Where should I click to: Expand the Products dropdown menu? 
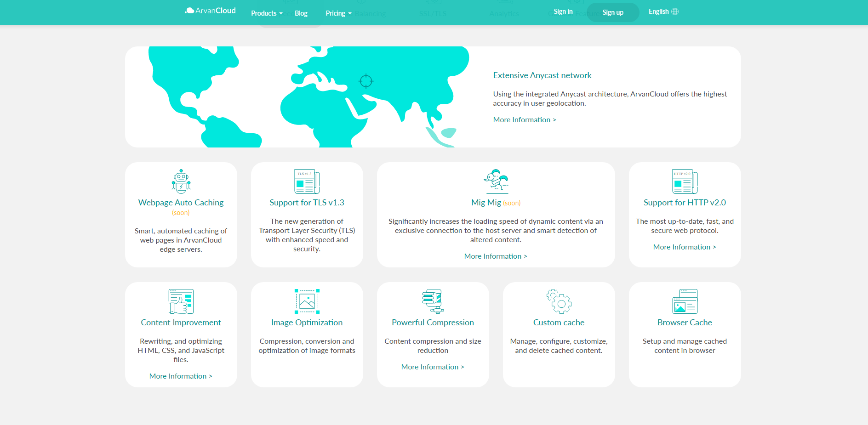tap(267, 13)
